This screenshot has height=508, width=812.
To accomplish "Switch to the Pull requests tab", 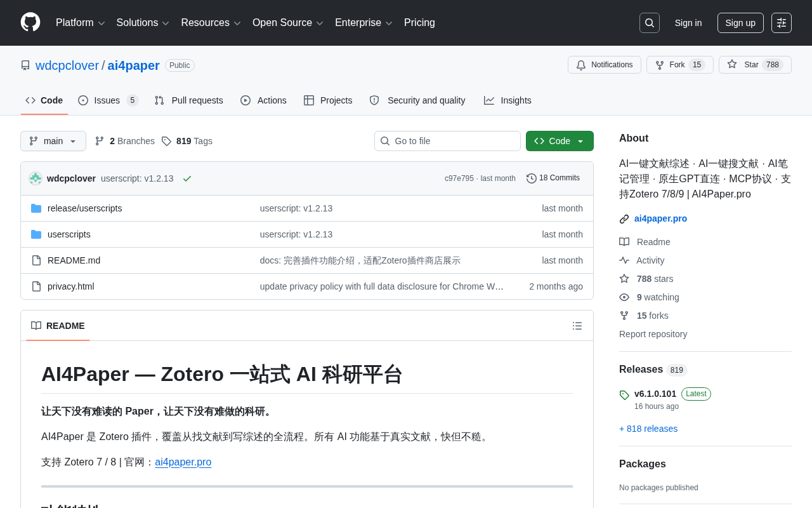I will coord(188,100).
